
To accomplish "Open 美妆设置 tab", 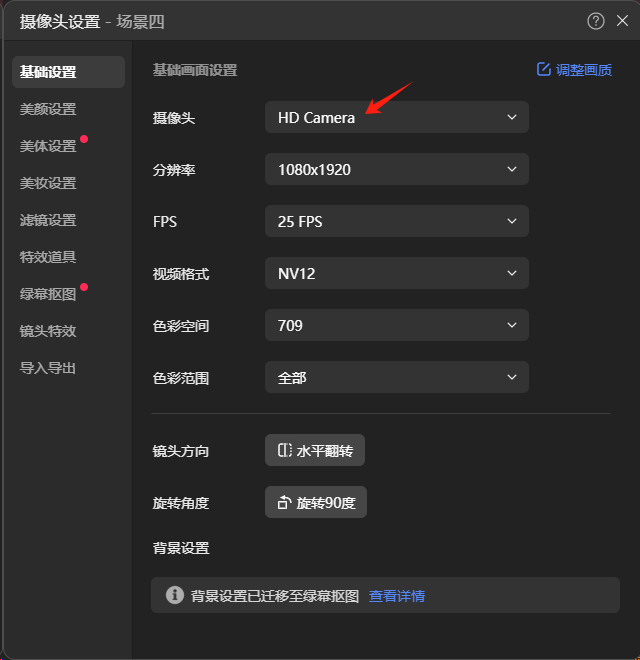I will (x=48, y=184).
